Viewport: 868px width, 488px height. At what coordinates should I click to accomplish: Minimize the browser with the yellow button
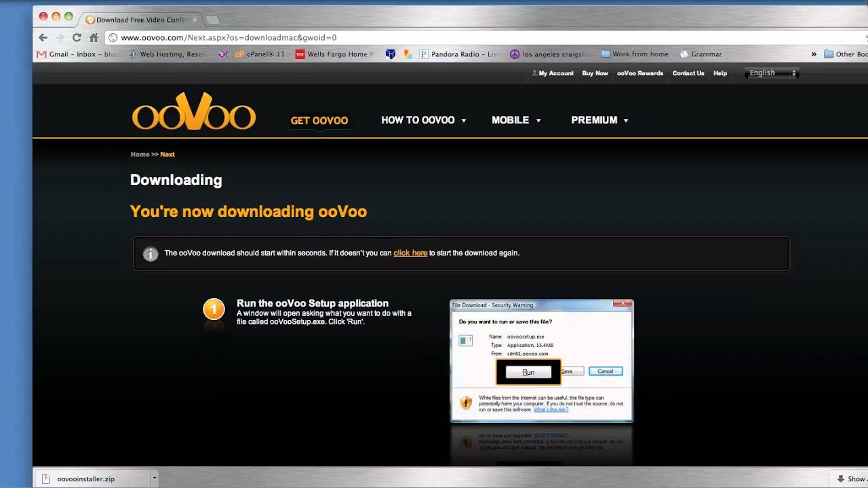[56, 16]
